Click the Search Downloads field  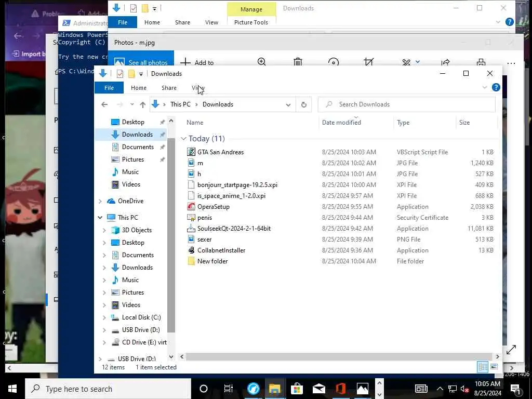tap(406, 104)
